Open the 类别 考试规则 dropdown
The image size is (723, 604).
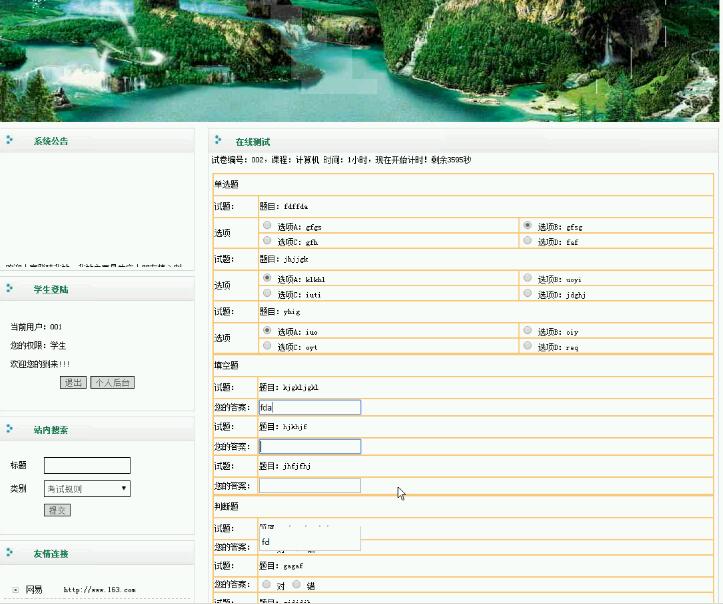[87, 489]
